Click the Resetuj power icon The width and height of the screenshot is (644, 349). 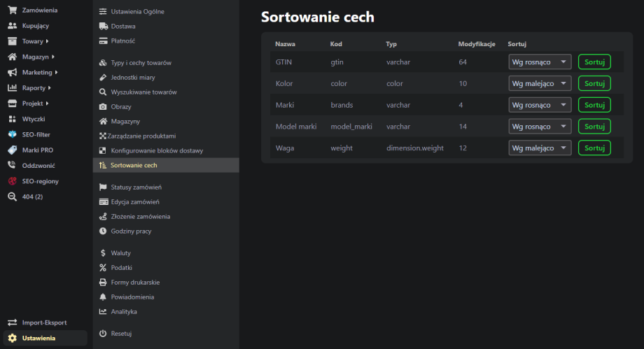103,334
